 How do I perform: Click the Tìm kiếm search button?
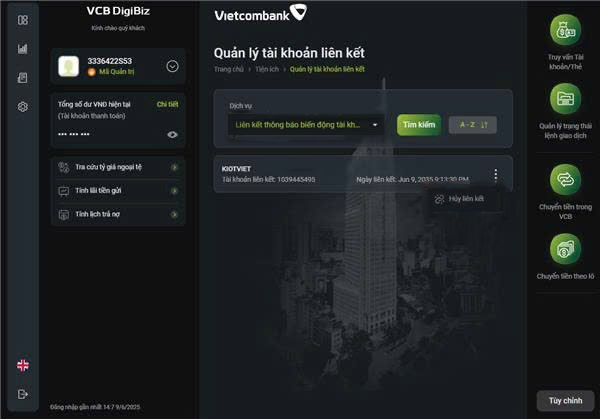click(x=419, y=125)
